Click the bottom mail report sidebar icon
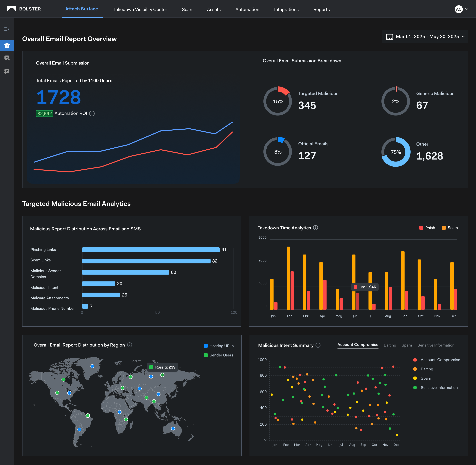Screen dimensions: 476x465 7,71
